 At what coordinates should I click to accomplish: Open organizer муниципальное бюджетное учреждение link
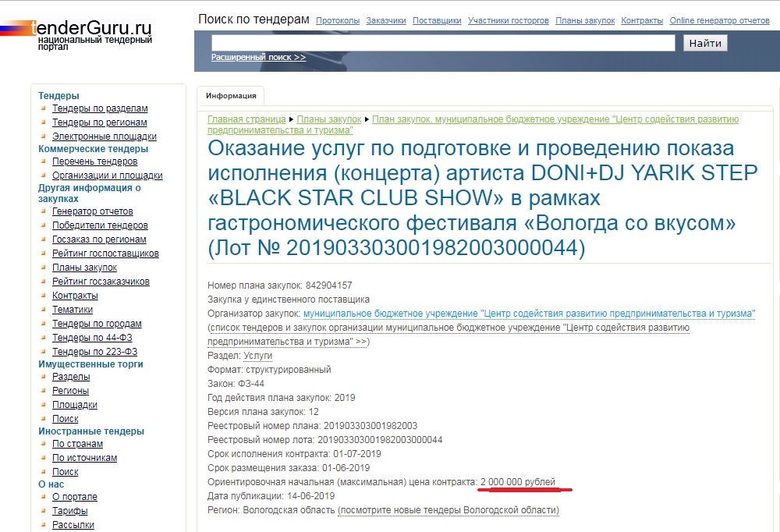point(530,314)
